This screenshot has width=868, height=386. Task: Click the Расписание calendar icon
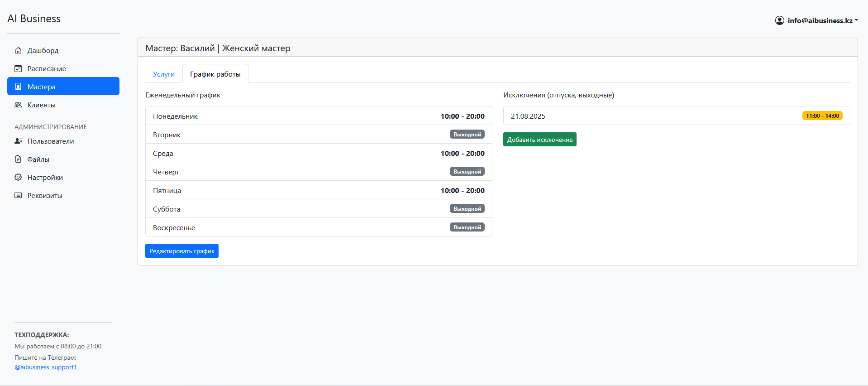click(18, 68)
